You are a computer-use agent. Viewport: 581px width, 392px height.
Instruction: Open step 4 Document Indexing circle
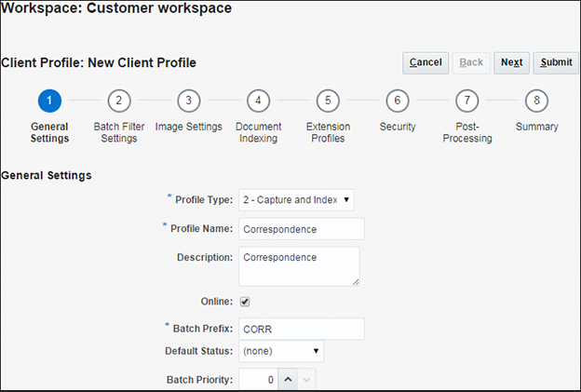[x=258, y=101]
